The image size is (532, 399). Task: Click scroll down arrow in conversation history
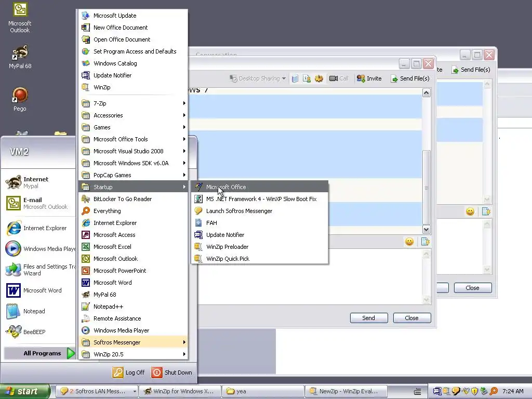pos(427,229)
